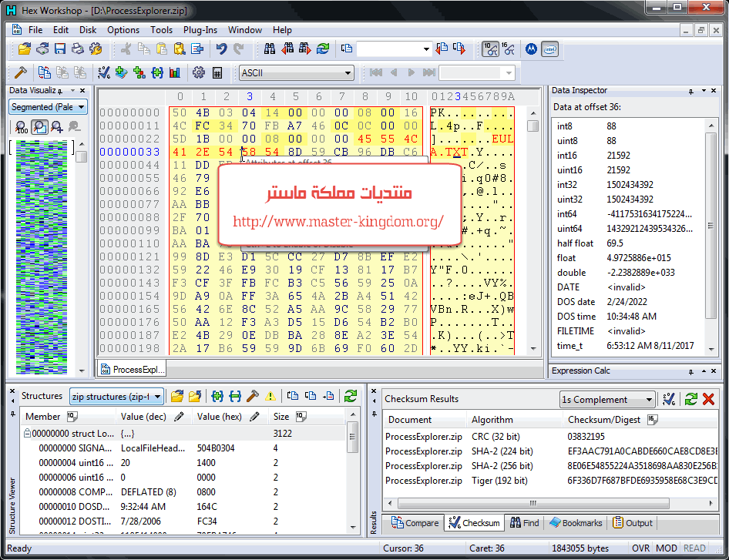Image resolution: width=729 pixels, height=560 pixels.
Task: Toggle the hexadecimal offset display button
Action: [508, 49]
